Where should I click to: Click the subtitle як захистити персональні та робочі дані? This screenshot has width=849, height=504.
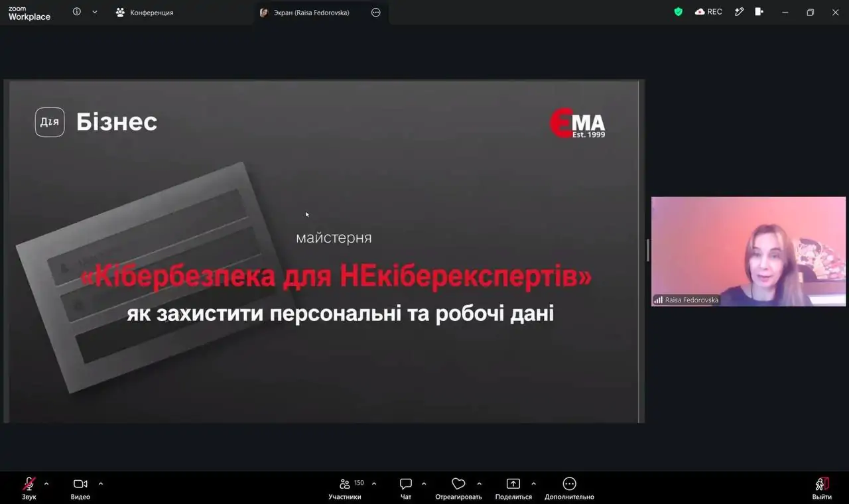click(x=340, y=314)
